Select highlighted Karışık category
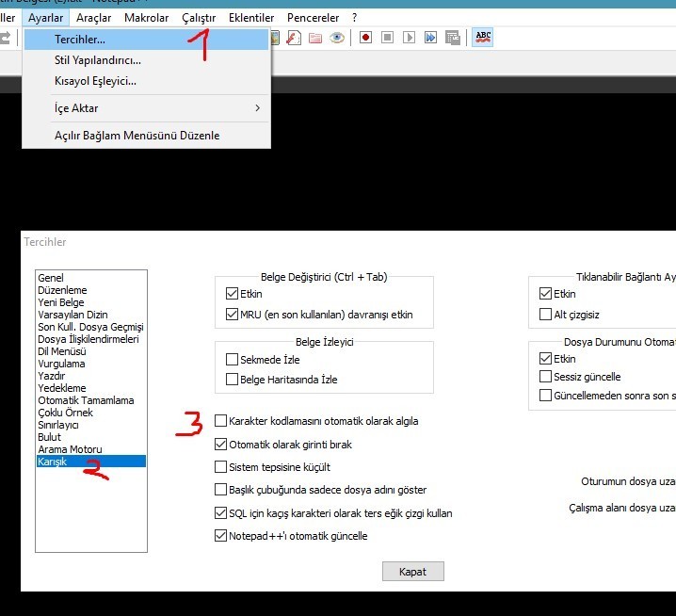The image size is (676, 616). [91, 462]
